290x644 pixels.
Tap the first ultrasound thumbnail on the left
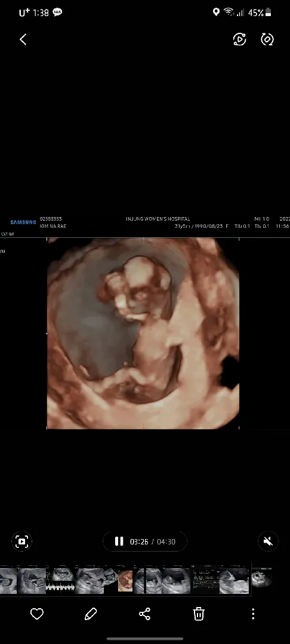click(x=8, y=580)
